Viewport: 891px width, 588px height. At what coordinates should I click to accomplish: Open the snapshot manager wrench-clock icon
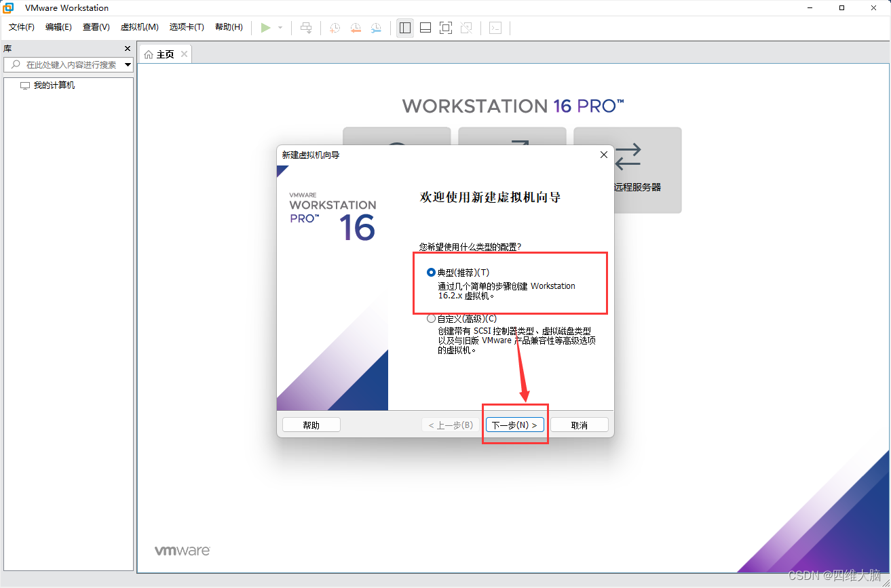(376, 28)
